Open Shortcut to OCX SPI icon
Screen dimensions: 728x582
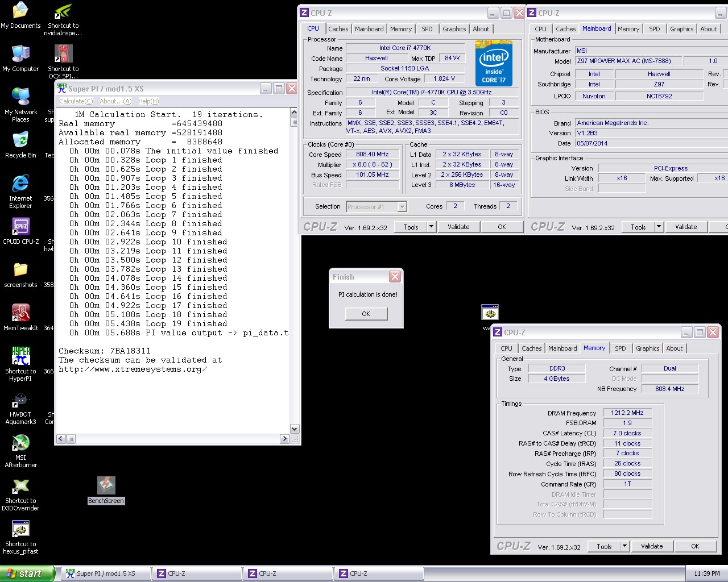point(63,62)
